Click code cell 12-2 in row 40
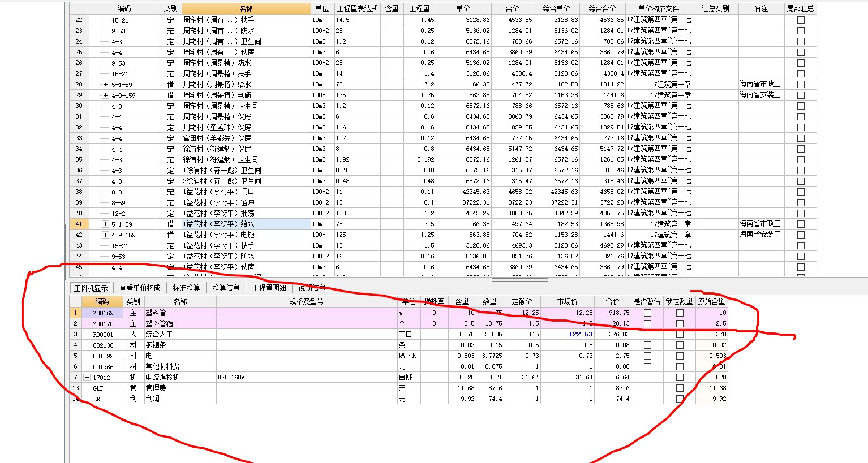 pyautogui.click(x=118, y=213)
